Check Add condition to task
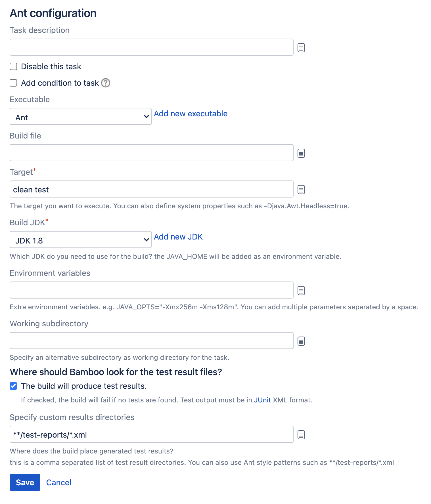 pyautogui.click(x=13, y=83)
